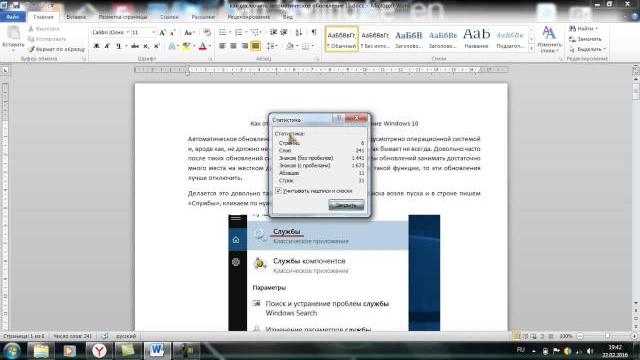
Task: Open the Change Case (Aa) dropdown
Action: [189, 33]
